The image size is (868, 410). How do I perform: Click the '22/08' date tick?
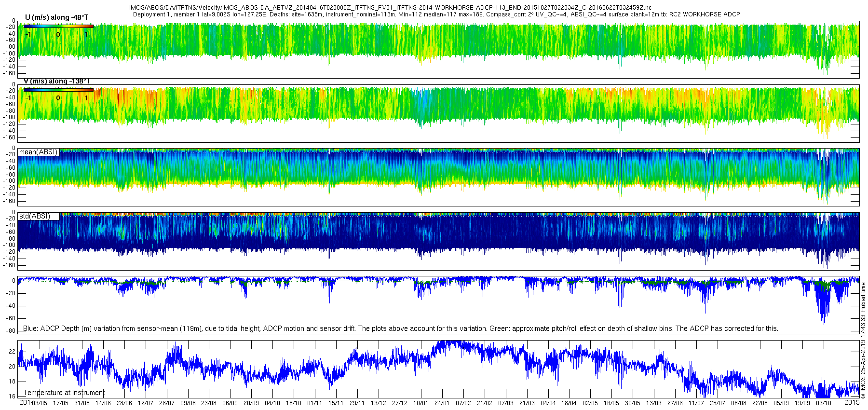760,403
